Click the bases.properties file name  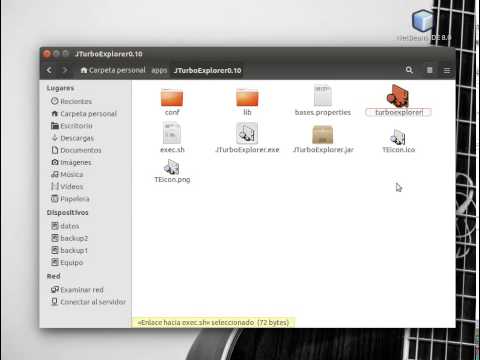tap(323, 112)
